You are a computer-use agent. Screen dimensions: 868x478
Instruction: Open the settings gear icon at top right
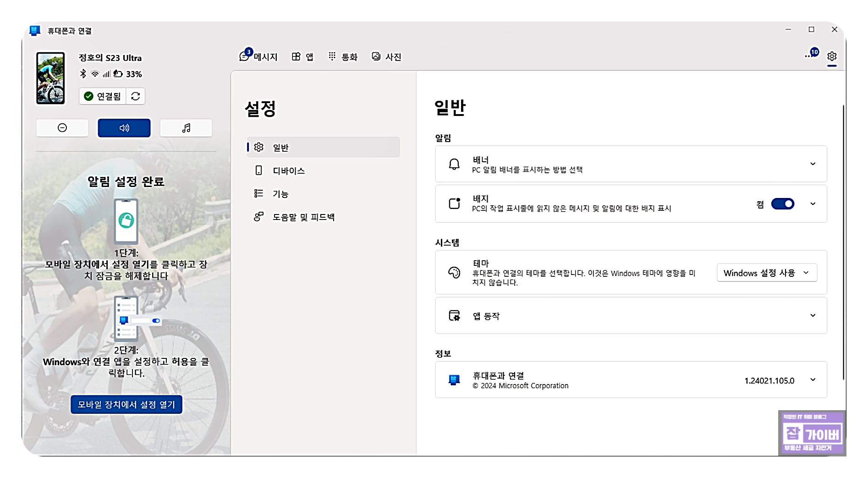(x=832, y=56)
